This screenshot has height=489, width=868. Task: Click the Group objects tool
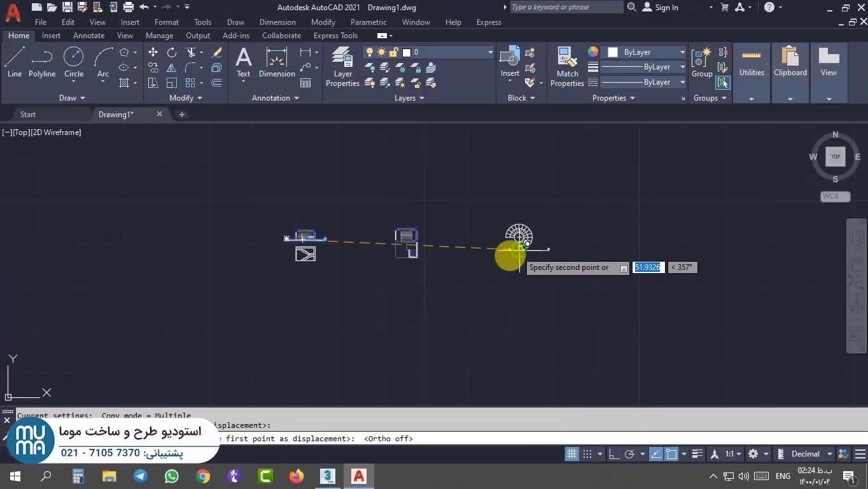(702, 62)
